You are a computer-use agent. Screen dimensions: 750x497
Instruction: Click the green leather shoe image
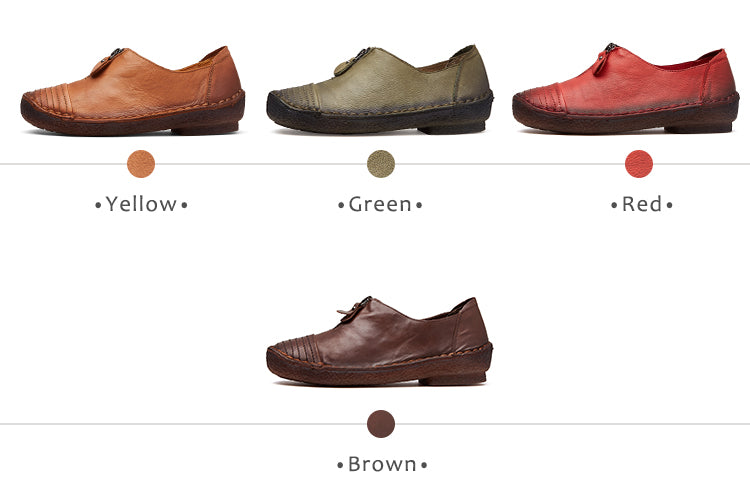point(380,89)
